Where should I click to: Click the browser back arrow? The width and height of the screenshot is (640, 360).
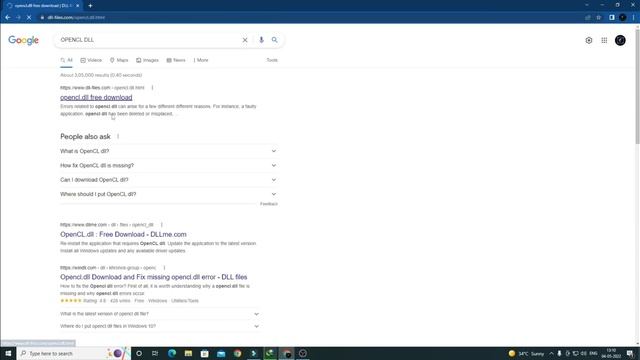pyautogui.click(x=8, y=18)
